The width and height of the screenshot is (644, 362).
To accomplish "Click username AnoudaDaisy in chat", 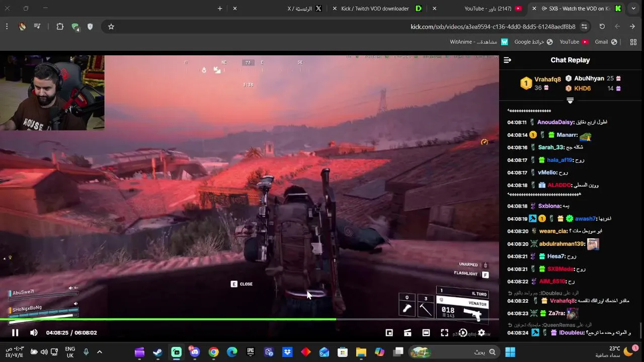I will coord(556,122).
